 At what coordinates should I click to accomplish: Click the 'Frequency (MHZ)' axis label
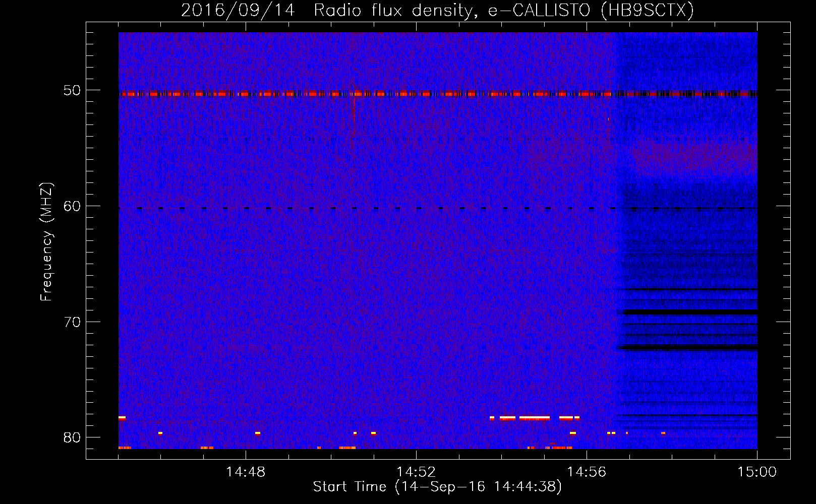[x=46, y=242]
